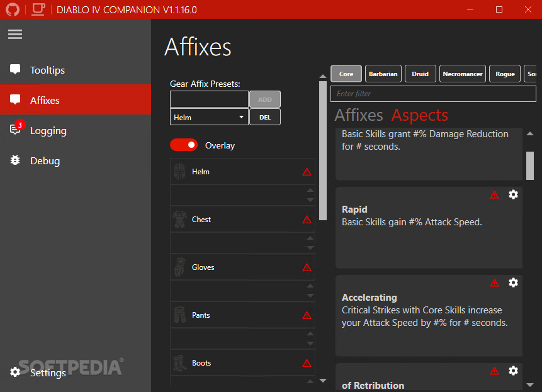Click the gear list scrollbar down arrow
This screenshot has height=392, width=542.
[323, 380]
